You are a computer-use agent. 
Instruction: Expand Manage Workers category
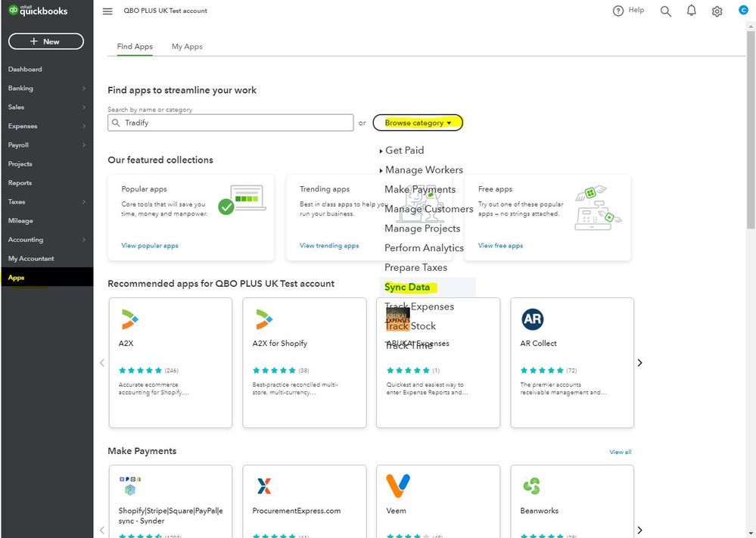coord(421,170)
